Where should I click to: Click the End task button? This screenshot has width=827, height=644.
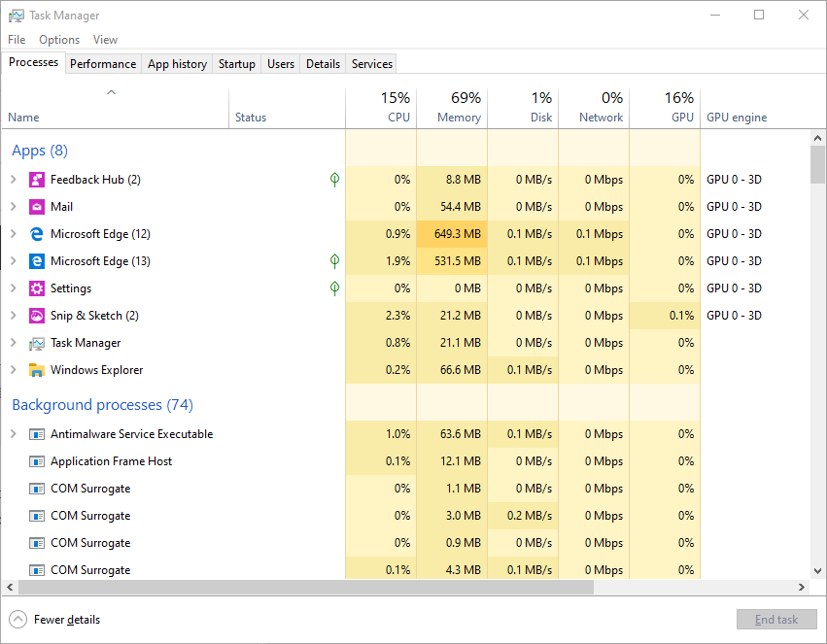[x=776, y=620]
